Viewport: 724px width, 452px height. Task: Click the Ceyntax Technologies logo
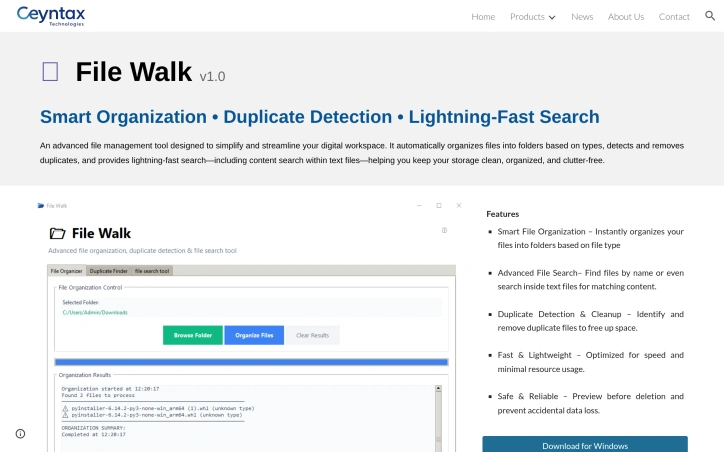[51, 16]
